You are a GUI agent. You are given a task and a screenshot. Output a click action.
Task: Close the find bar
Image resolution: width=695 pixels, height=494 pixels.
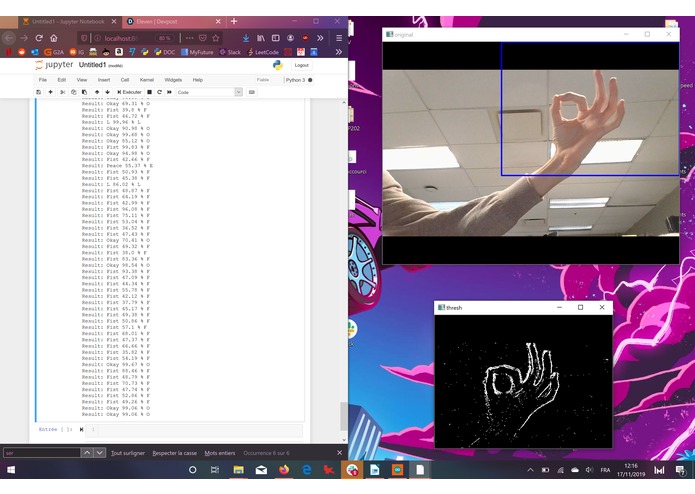[x=340, y=453]
